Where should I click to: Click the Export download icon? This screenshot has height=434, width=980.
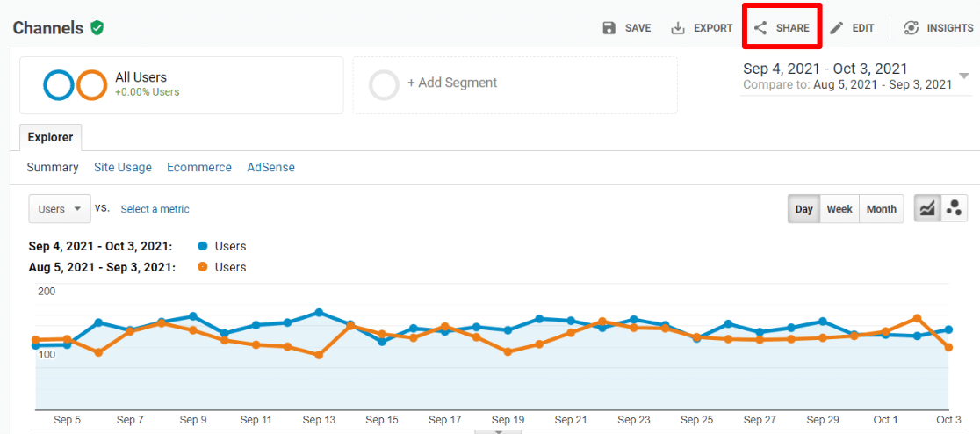tap(678, 28)
